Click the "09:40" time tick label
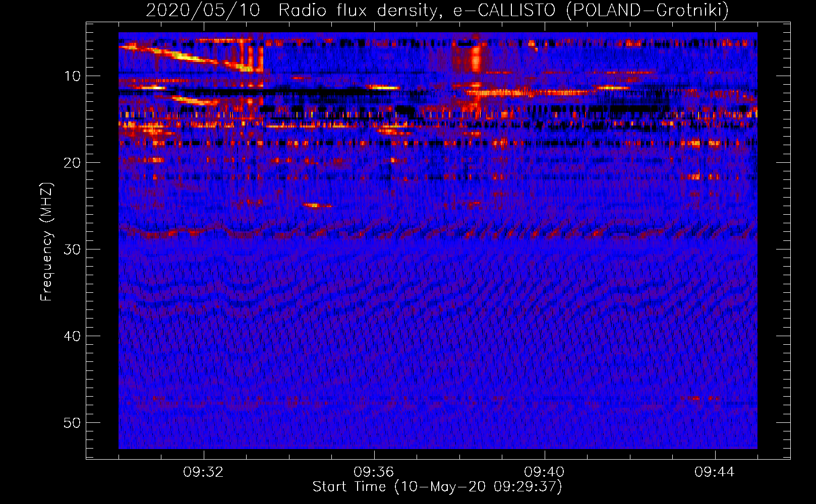The width and height of the screenshot is (816, 504). (544, 472)
